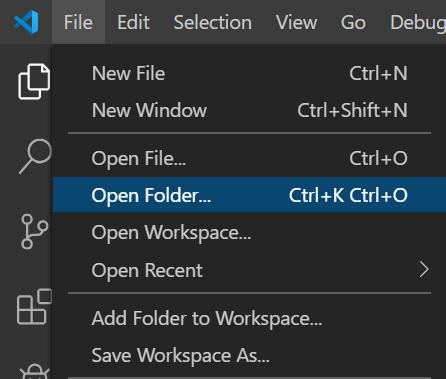Select the highlighted Open Folder... entry
The height and width of the screenshot is (379, 446).
pyautogui.click(x=249, y=195)
